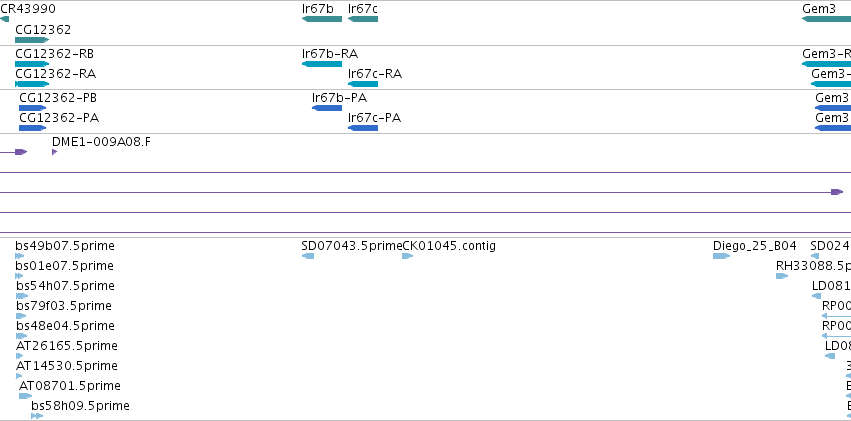Select the Ir67b-RA transcript glyph
The width and height of the screenshot is (851, 421).
pos(322,64)
